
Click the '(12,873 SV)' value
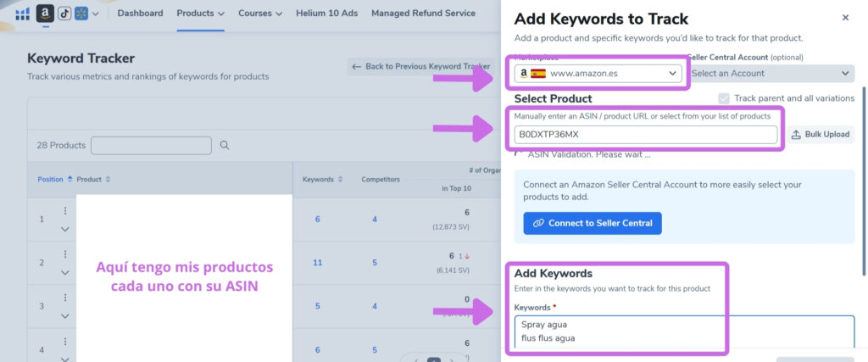click(451, 227)
